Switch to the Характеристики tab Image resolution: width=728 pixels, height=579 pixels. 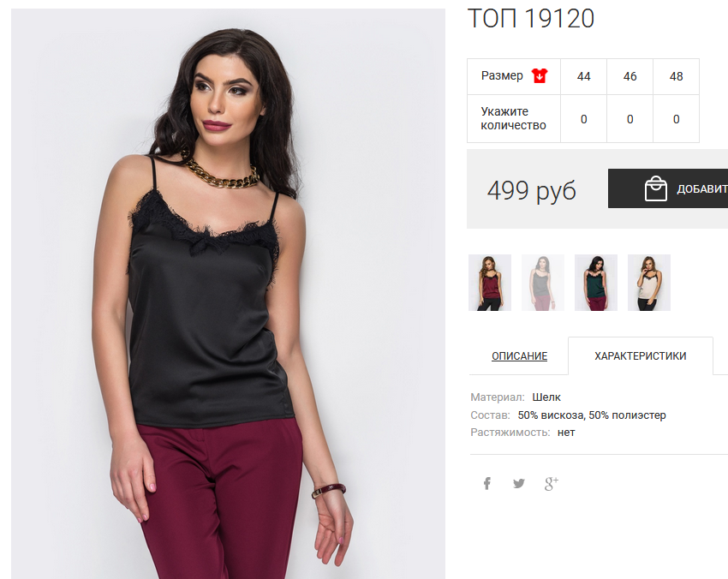click(x=641, y=356)
